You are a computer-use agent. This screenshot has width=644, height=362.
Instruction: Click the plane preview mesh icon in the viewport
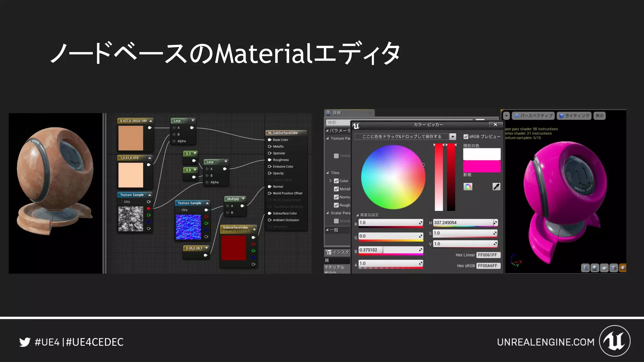pyautogui.click(x=604, y=268)
